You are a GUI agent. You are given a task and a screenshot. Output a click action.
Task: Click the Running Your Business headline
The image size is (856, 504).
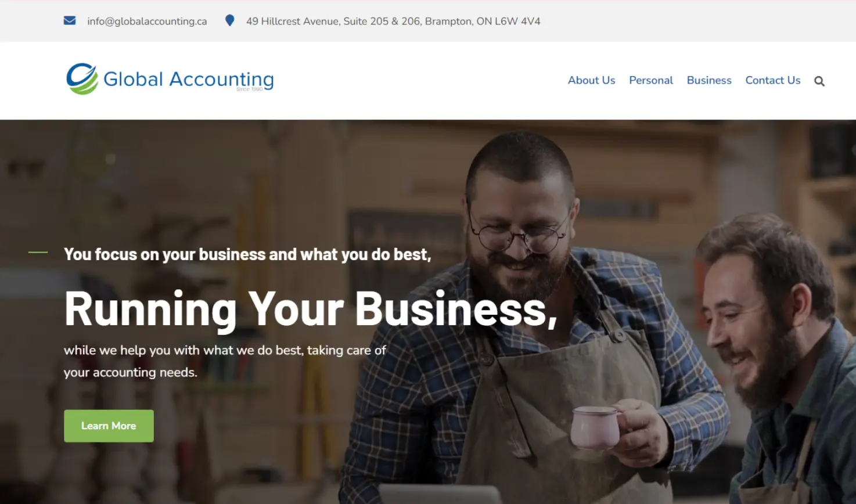311,309
